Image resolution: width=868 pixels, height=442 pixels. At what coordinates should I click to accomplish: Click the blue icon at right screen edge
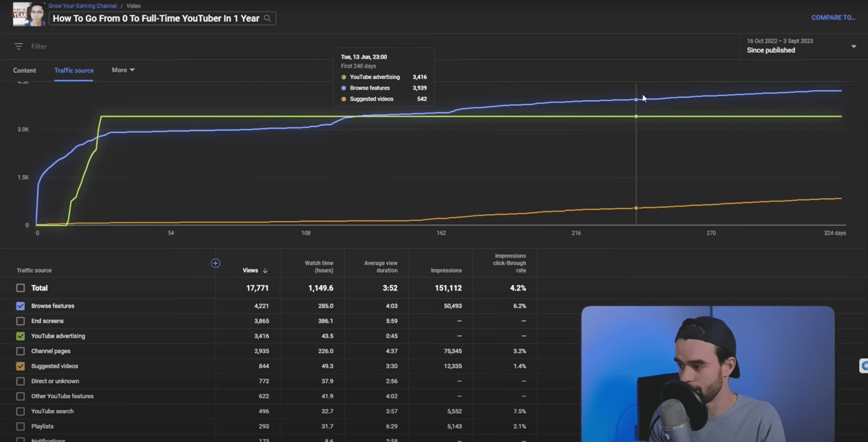click(x=864, y=366)
